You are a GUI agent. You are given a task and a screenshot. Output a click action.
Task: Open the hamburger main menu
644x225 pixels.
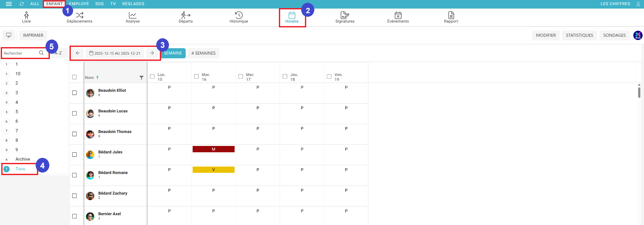pos(9,4)
